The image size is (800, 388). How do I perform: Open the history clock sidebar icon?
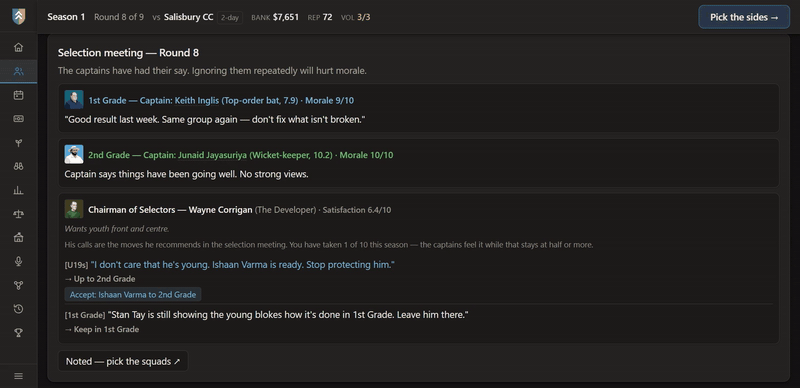coord(18,309)
